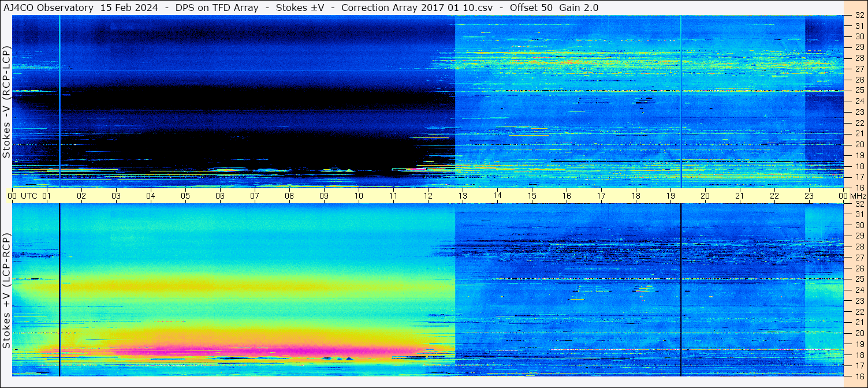
Task: Click the "Offset 50" value in header
Action: [x=530, y=8]
